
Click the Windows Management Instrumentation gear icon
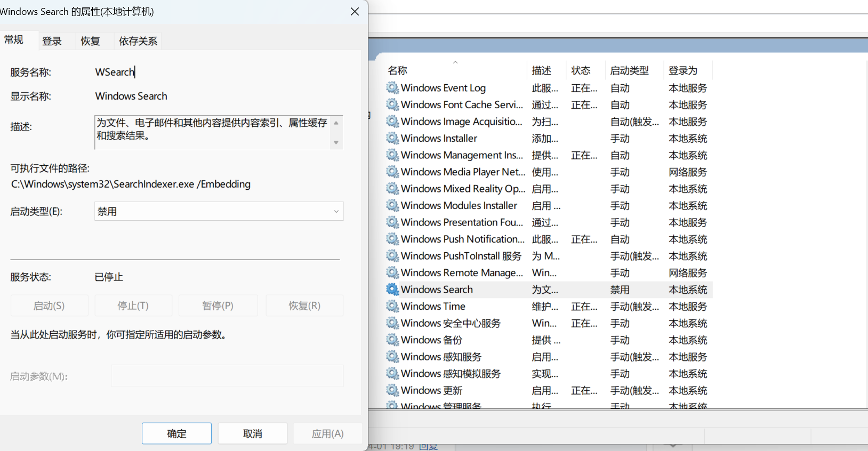click(x=392, y=155)
